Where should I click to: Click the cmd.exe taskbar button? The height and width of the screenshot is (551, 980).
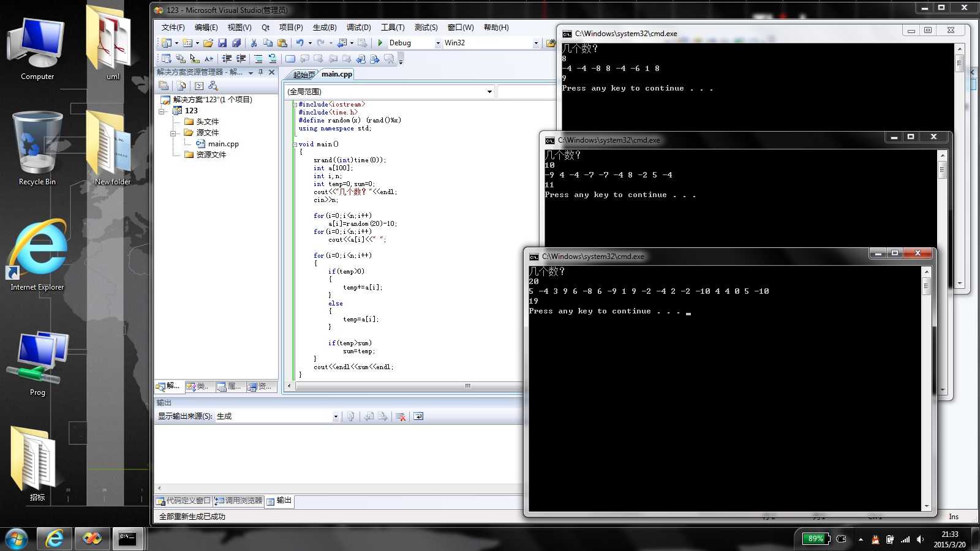pos(127,538)
